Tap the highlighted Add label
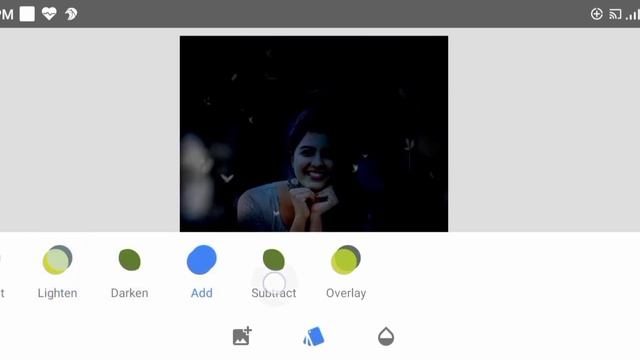Screen dimensions: 640x360 202,293
